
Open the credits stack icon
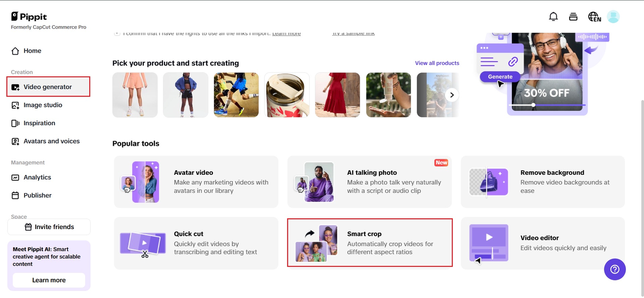573,17
